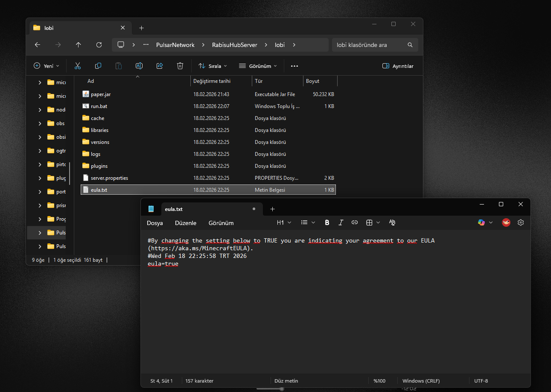
Task: Click the Windows (CRLF) line ending indicator
Action: point(421,381)
